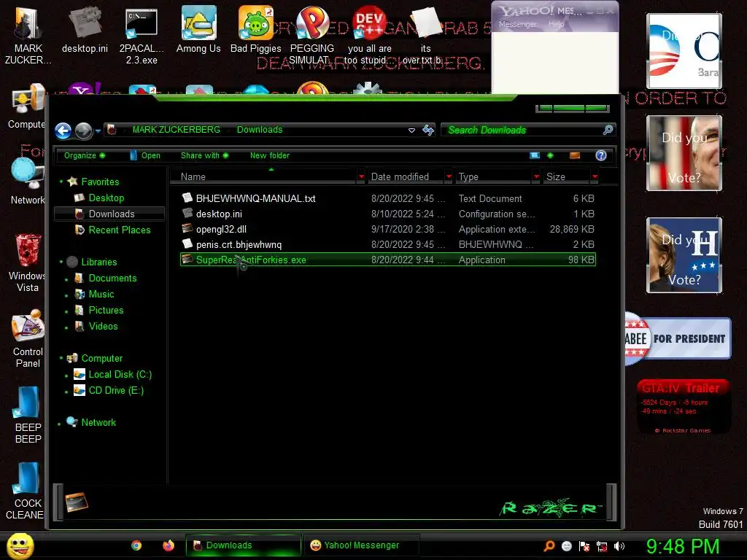Open Dev-C++ desktop shortcut icon
747x560 pixels.
pyautogui.click(x=370, y=36)
